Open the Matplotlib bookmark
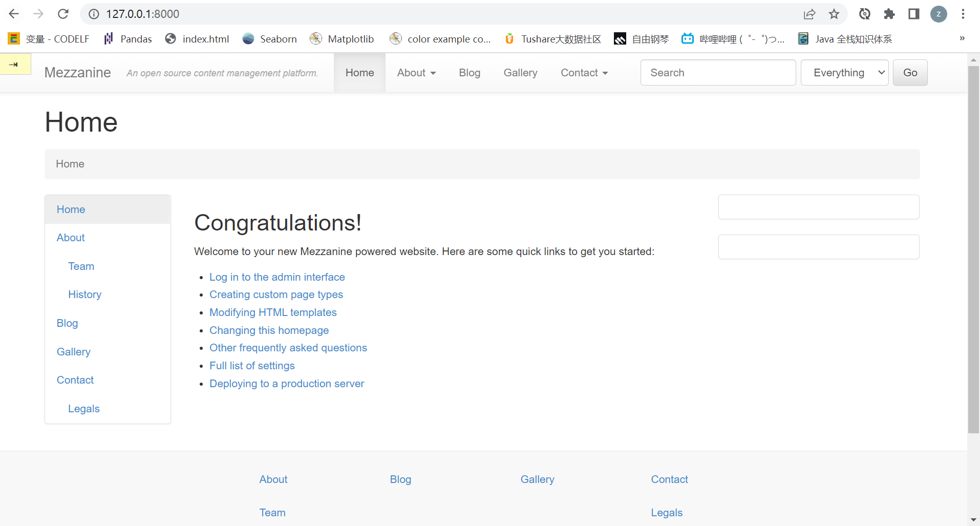 click(x=342, y=39)
